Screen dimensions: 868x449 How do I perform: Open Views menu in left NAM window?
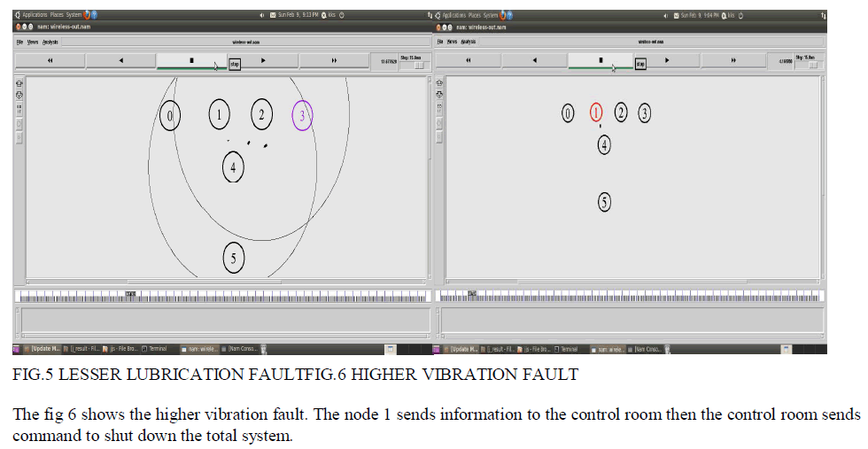33,41
